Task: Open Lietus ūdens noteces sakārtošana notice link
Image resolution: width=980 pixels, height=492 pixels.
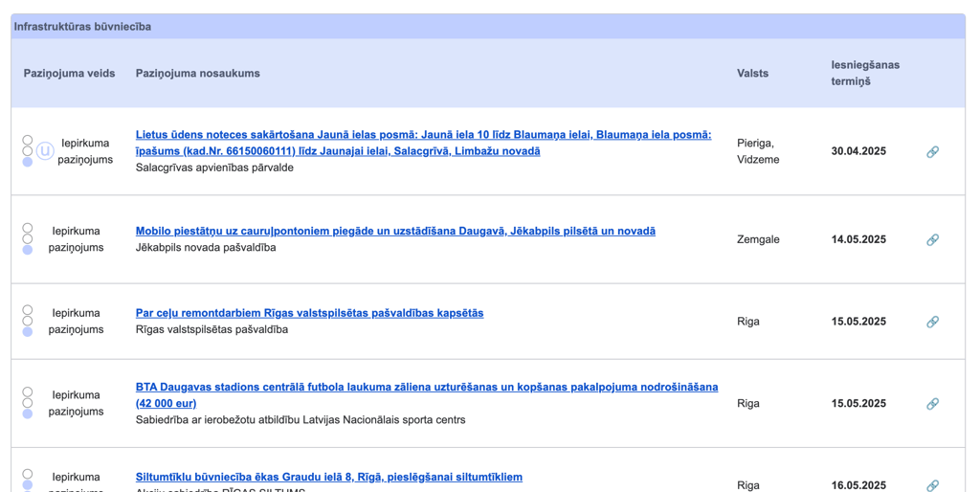Action: click(424, 144)
